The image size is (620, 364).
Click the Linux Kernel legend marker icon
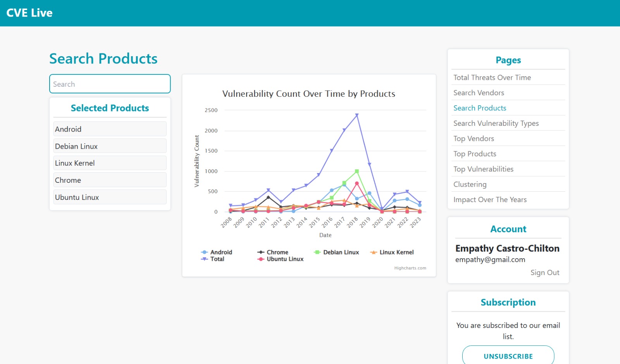coord(373,252)
